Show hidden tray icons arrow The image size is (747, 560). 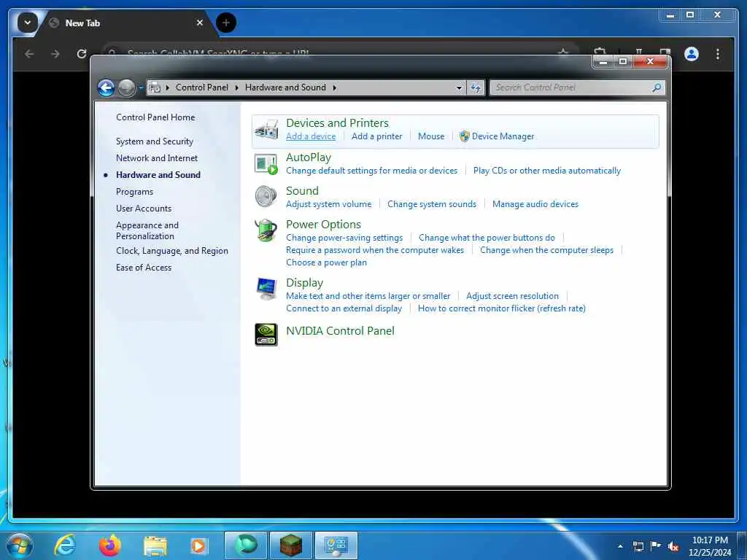coord(620,546)
